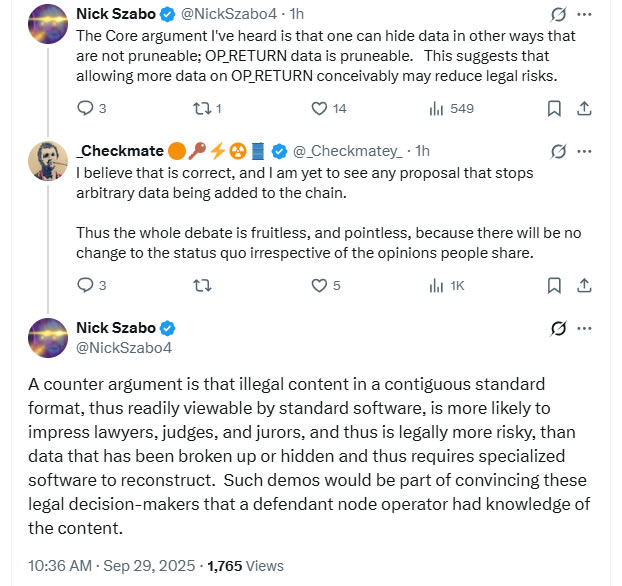Open more options on _Checkmate's tweet

(585, 151)
